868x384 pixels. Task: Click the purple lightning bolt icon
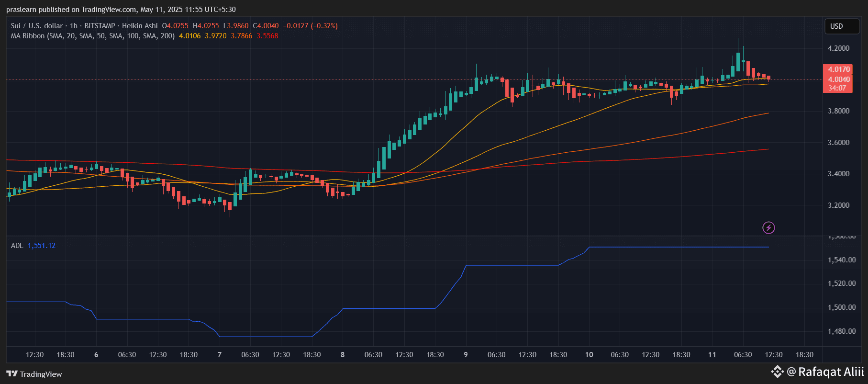[x=768, y=227]
